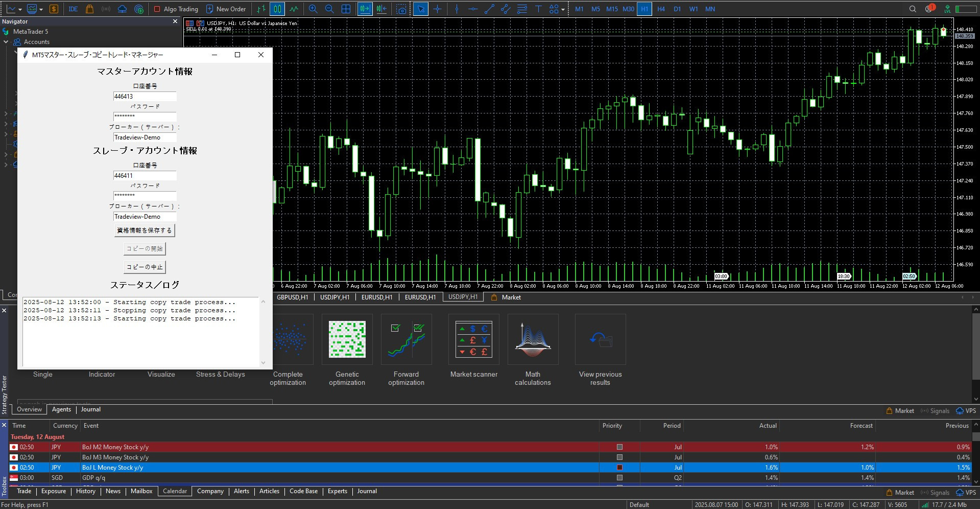Select the BoJ L Money Stock y/y row
The width and height of the screenshot is (980, 509).
490,468
